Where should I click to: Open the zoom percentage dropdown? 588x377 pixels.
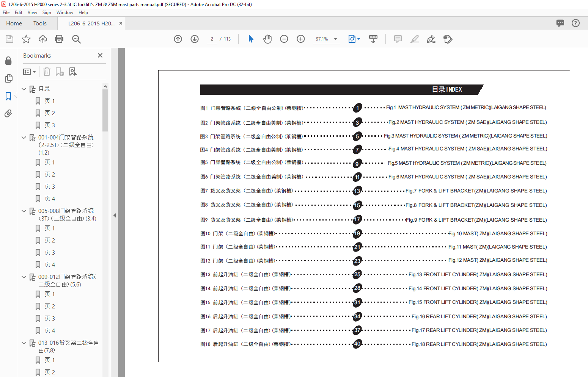335,39
